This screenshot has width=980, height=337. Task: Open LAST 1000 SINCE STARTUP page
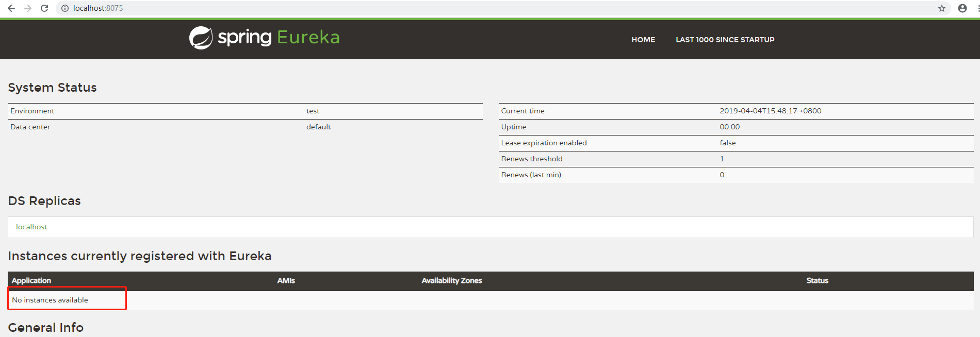tap(725, 40)
